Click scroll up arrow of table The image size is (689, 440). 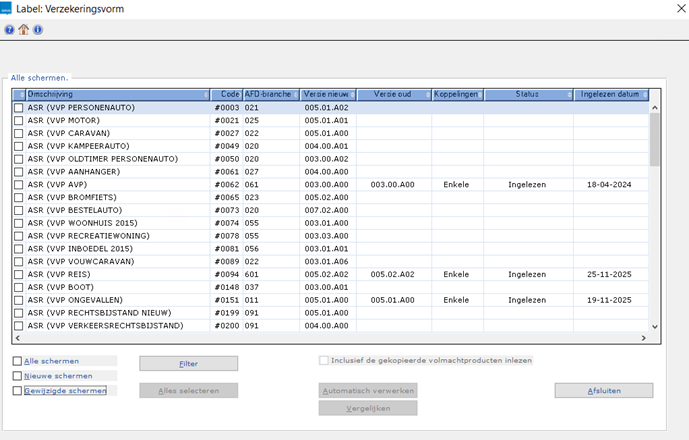tap(655, 108)
